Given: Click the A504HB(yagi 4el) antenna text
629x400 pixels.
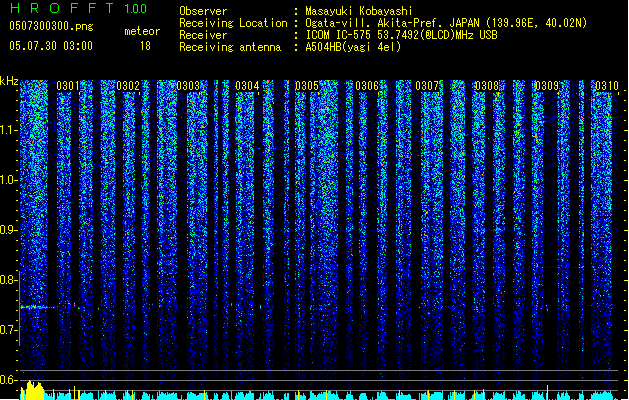Looking at the screenshot, I should click(x=353, y=47).
